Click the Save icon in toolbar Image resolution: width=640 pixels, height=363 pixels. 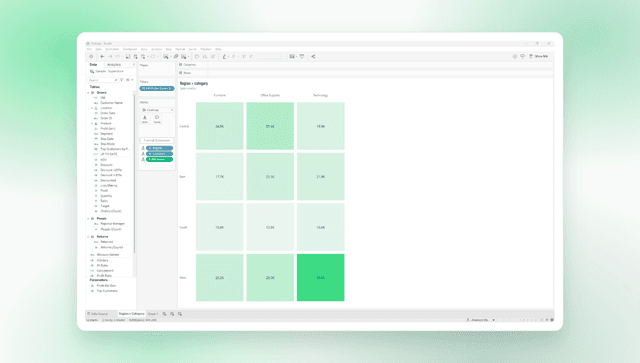pyautogui.click(x=128, y=56)
